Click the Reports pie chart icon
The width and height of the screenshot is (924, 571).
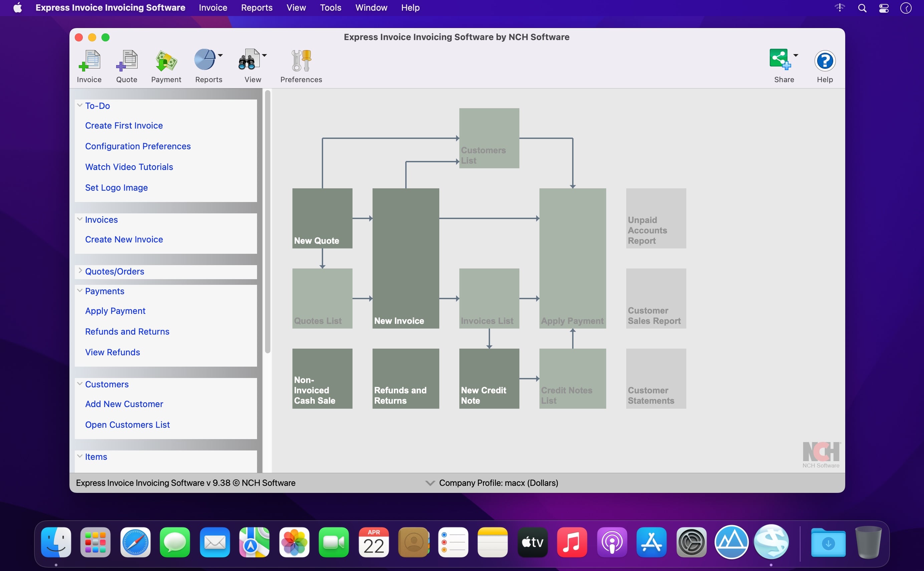(205, 60)
